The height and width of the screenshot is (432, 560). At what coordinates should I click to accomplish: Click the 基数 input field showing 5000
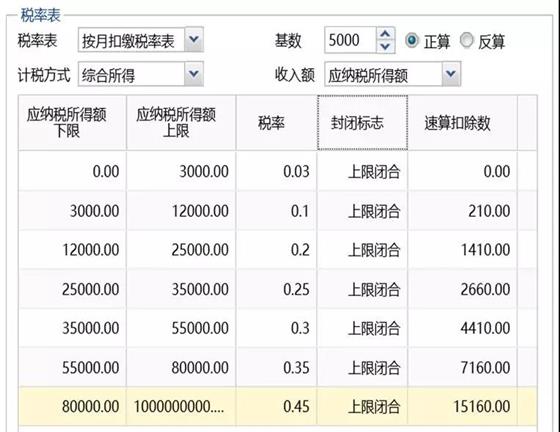tap(351, 40)
